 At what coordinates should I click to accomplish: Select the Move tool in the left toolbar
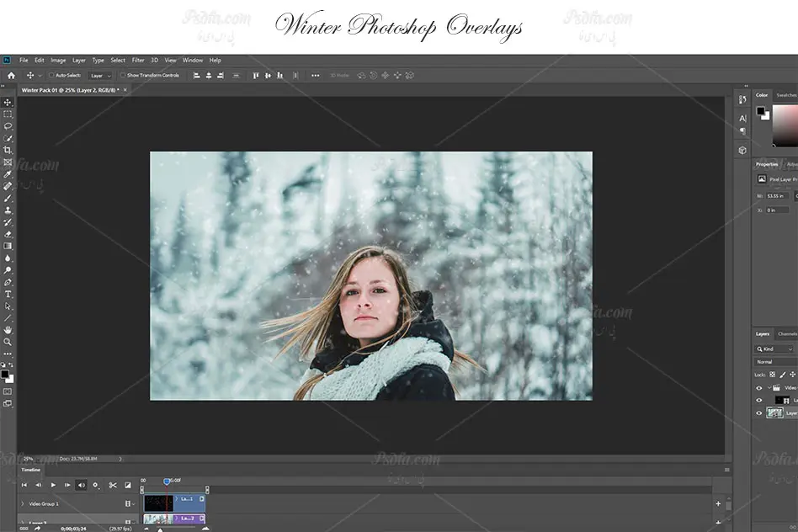[8, 103]
